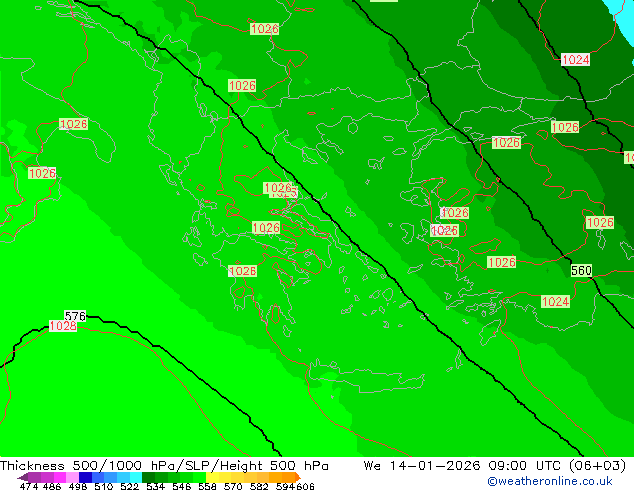Click legend value 534
This screenshot has width=634, height=490.
pyautogui.click(x=156, y=486)
